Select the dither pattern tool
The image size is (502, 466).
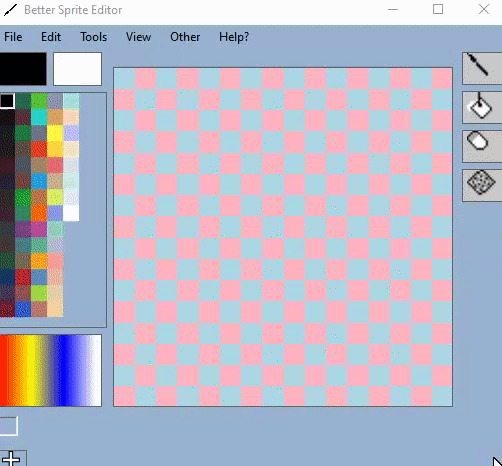tap(482, 185)
